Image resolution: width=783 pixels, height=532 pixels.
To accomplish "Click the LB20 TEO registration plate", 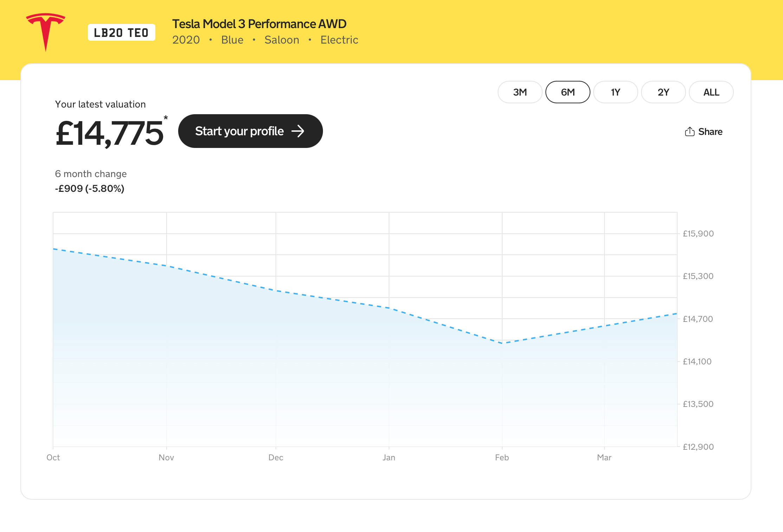I will [x=121, y=33].
